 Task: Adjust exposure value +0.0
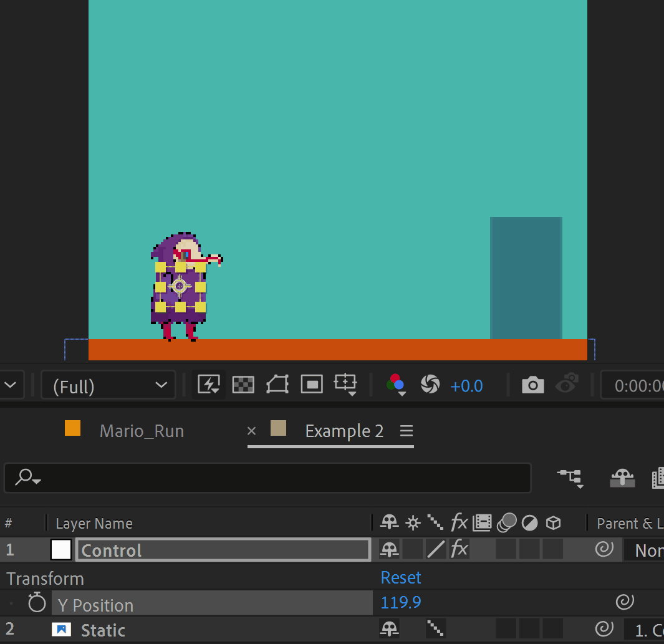click(466, 386)
